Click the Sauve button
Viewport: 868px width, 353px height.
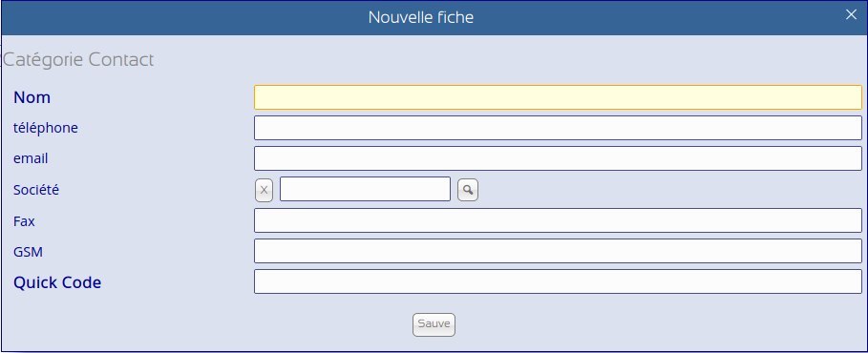point(434,324)
